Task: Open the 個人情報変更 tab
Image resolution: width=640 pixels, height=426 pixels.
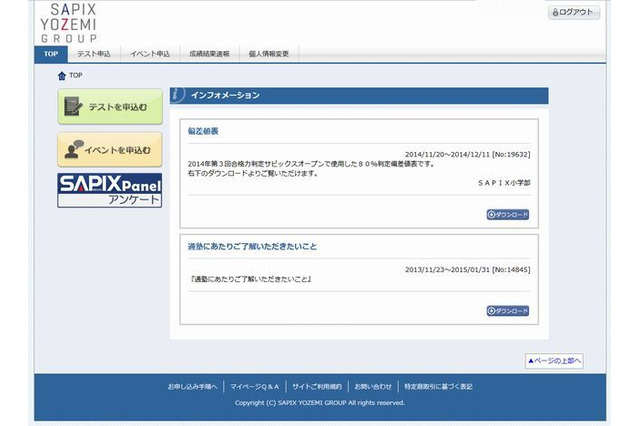Action: pos(269,54)
